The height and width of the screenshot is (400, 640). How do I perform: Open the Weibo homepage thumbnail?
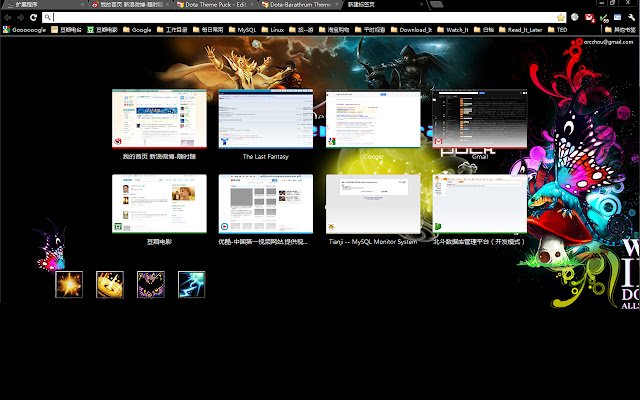[x=159, y=119]
